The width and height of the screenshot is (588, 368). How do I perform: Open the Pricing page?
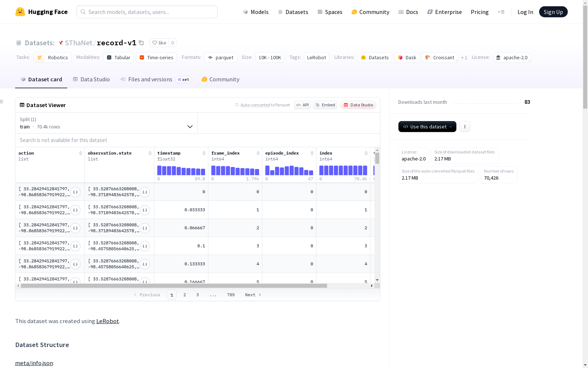(480, 12)
